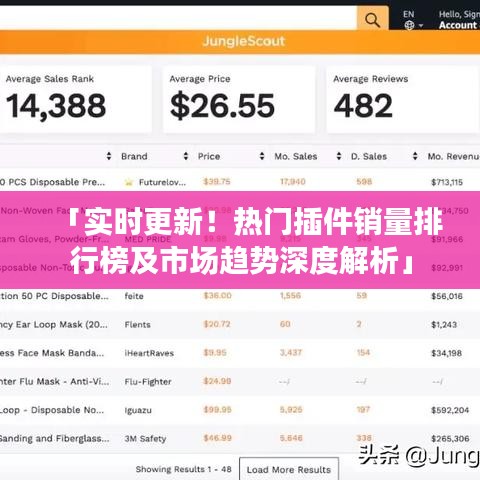Click the 17,940 monthly sales value
The height and width of the screenshot is (480, 480).
click(x=293, y=182)
